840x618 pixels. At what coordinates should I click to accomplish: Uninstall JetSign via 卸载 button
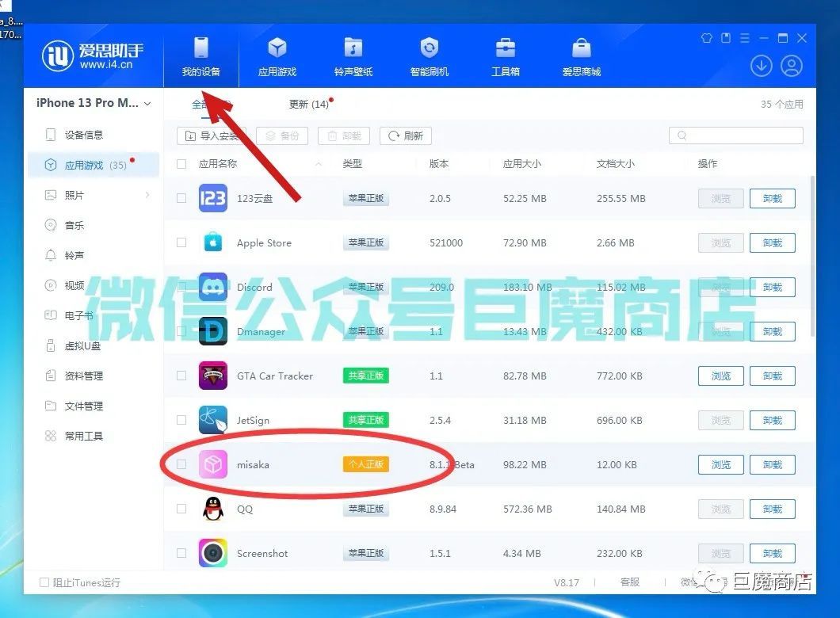[772, 421]
